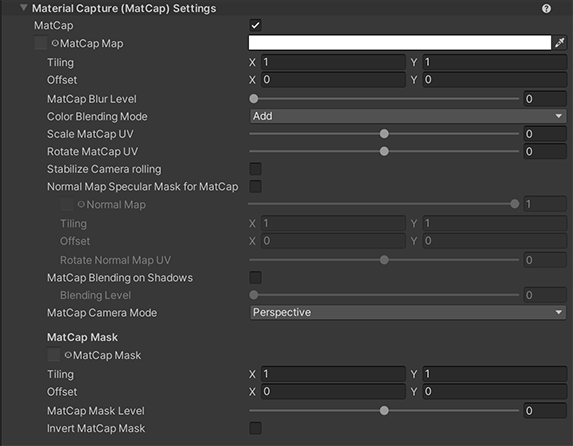Collapse the Material Capture (MatCap) Settings foldout
This screenshot has width=573, height=446.
click(x=24, y=8)
